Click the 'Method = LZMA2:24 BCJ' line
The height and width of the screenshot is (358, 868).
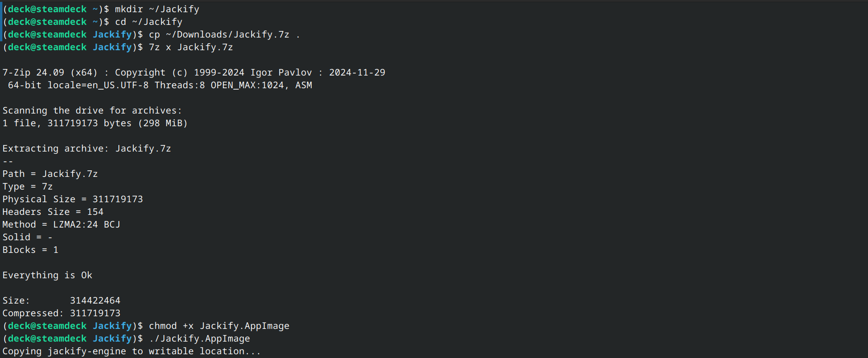[x=61, y=224]
